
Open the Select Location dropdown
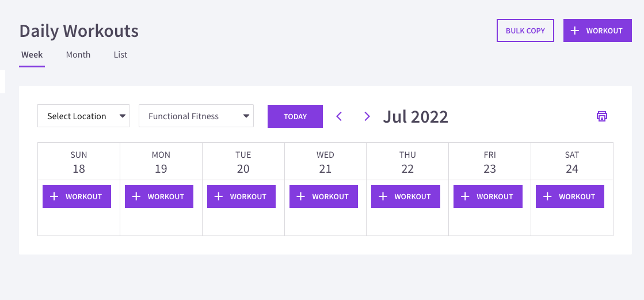click(x=83, y=116)
